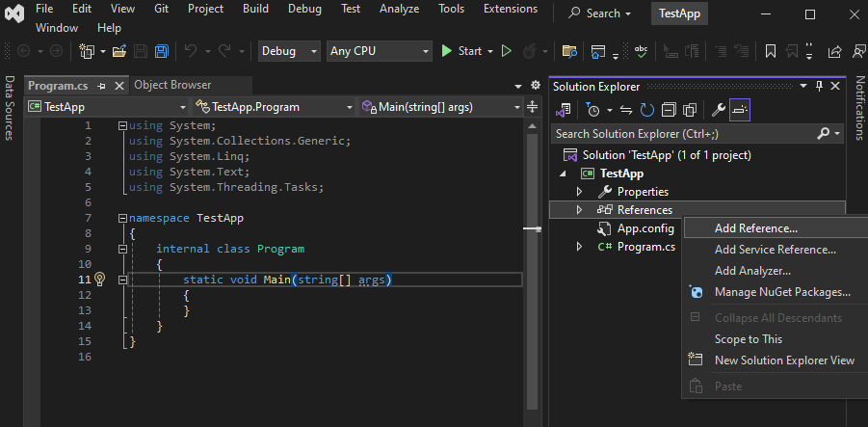Select App.config in Solution Explorer
This screenshot has width=868, height=427.
tap(645, 228)
